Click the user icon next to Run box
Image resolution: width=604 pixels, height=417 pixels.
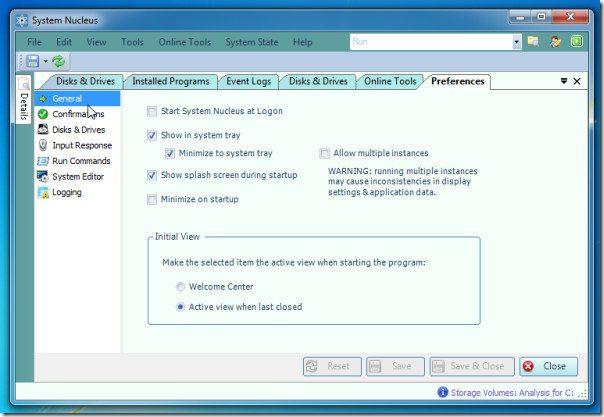point(555,41)
